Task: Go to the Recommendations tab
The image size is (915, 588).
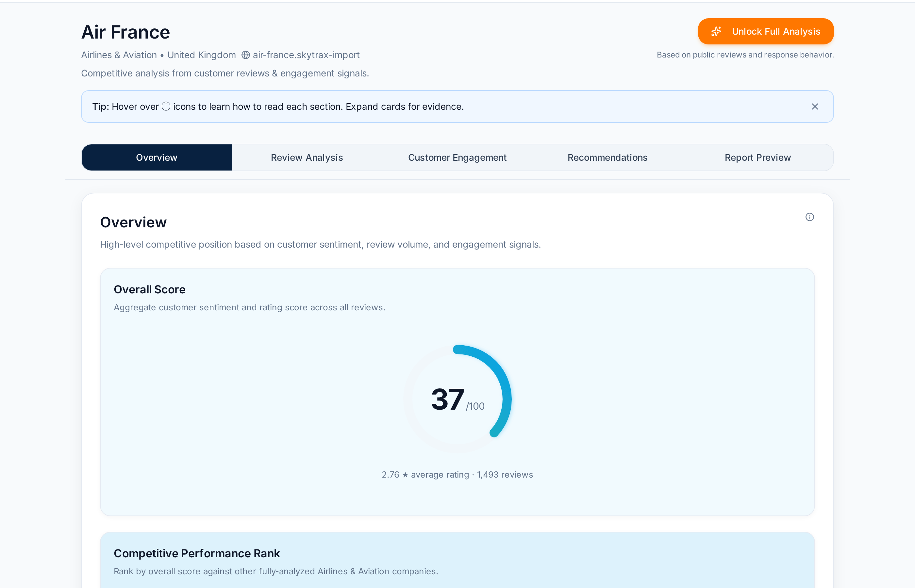Action: coord(607,157)
